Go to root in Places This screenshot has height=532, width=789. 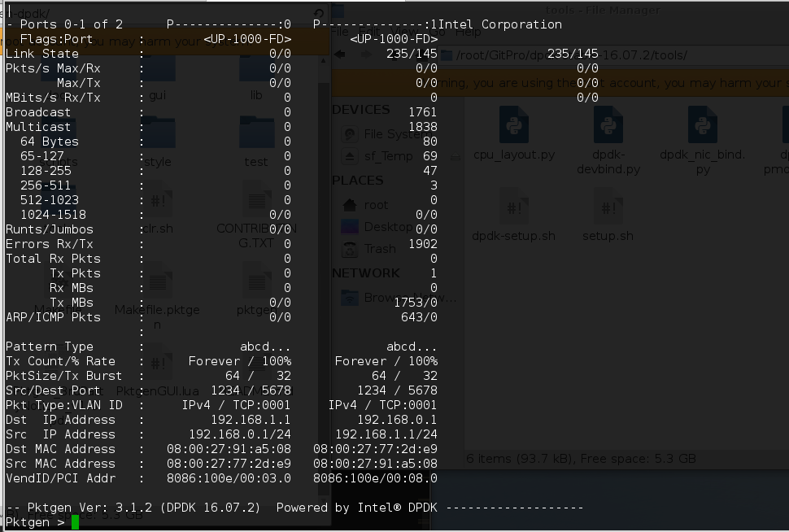point(376,205)
